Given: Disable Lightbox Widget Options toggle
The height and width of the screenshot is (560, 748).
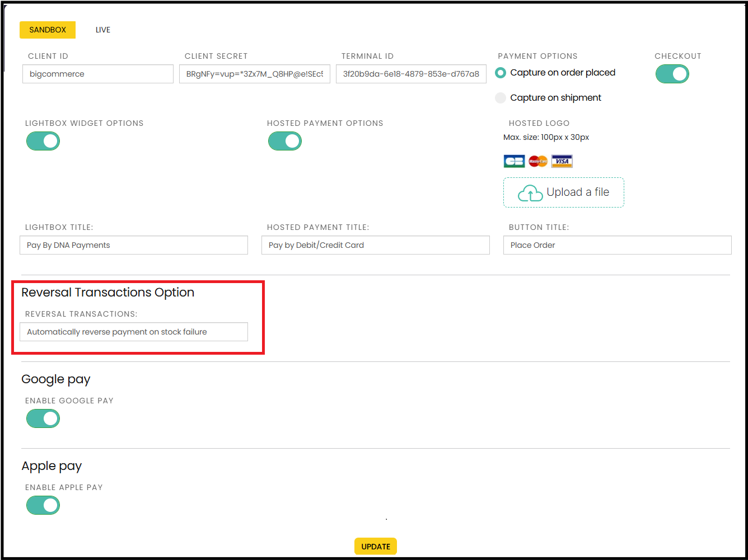Looking at the screenshot, I should [x=43, y=142].
